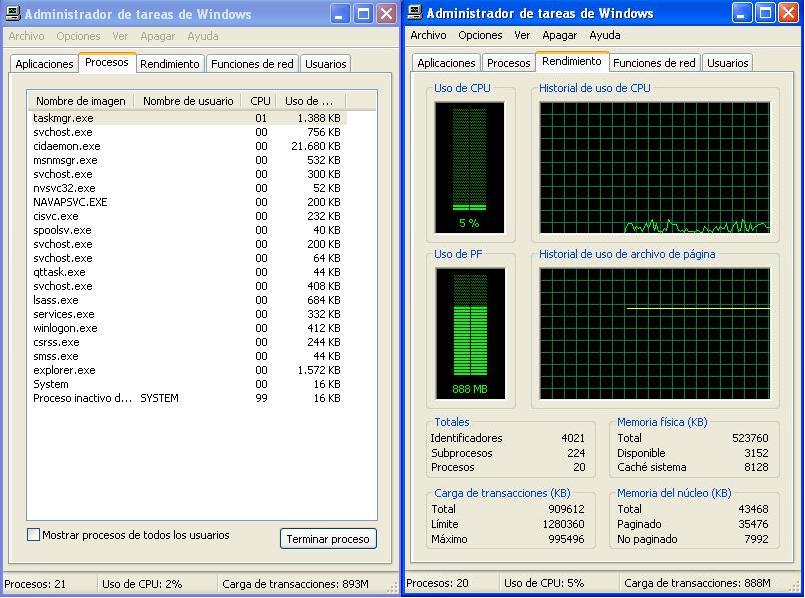
Task: Open 'Funciones de red' tab in left window
Action: pos(252,64)
